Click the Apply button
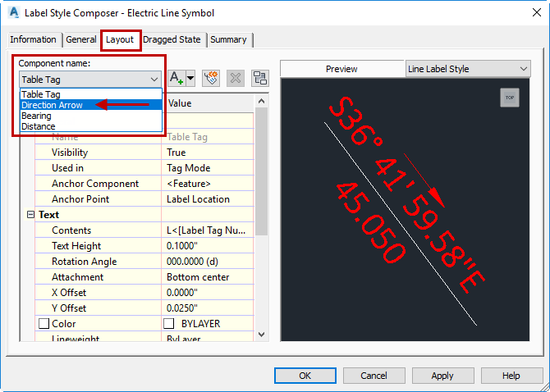Viewport: 550px width, 392px height. coord(442,376)
